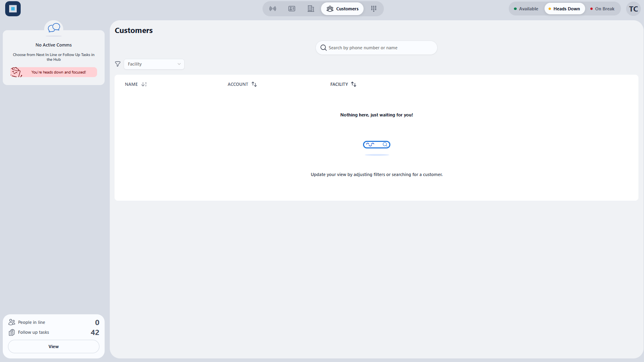
Task: Open the facilities building tab icon
Action: click(311, 9)
